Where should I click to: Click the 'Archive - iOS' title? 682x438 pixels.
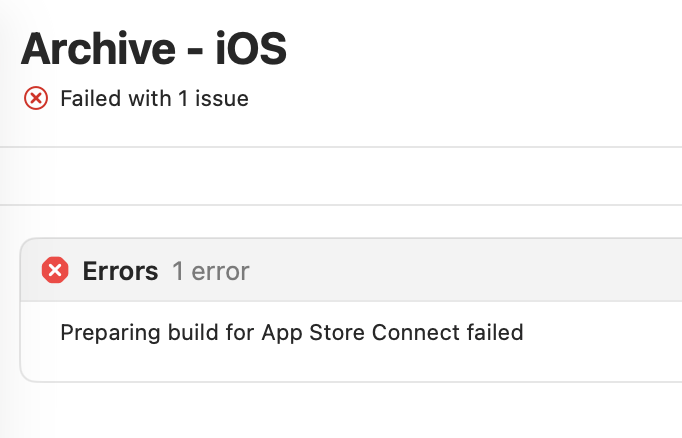tap(154, 49)
